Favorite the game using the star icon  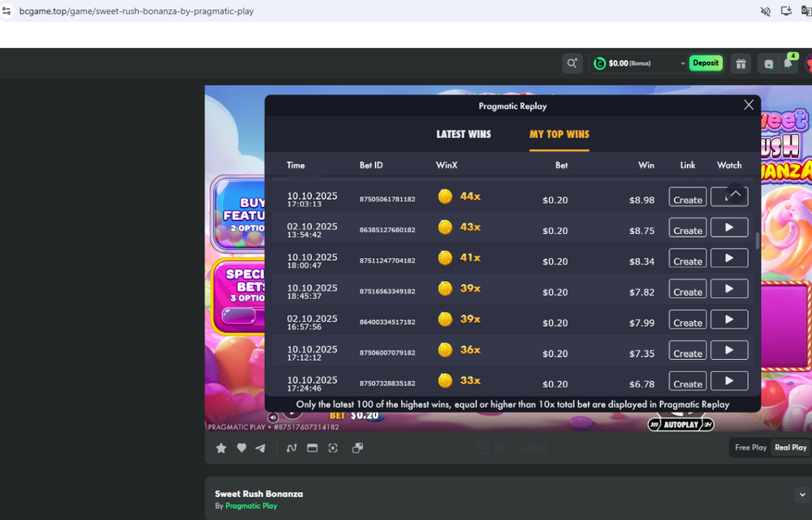pyautogui.click(x=221, y=448)
